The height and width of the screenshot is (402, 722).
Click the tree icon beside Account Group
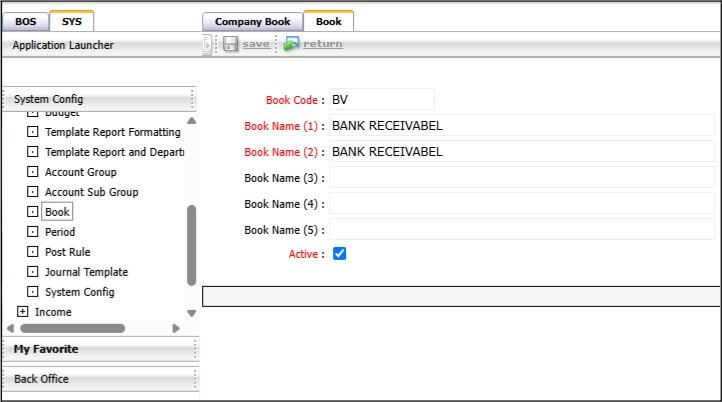(32, 172)
